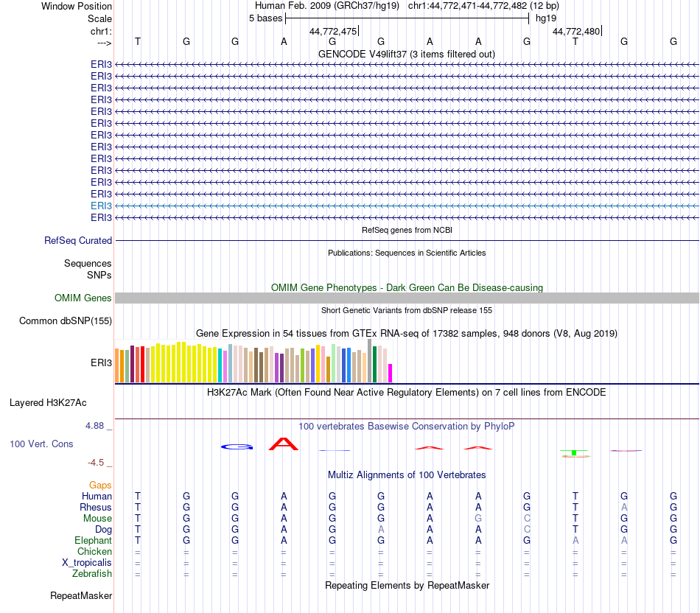
Task: Click the hg19 label beside the scale bar
Action: [546, 18]
